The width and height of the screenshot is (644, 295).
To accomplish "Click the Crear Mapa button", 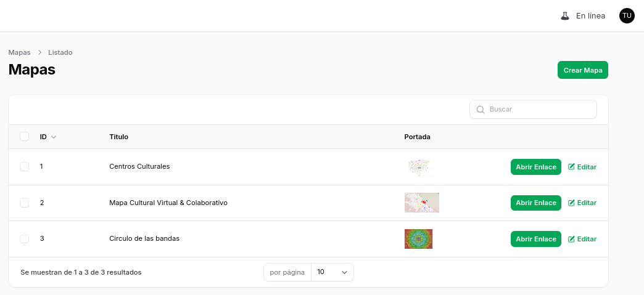I will [582, 70].
